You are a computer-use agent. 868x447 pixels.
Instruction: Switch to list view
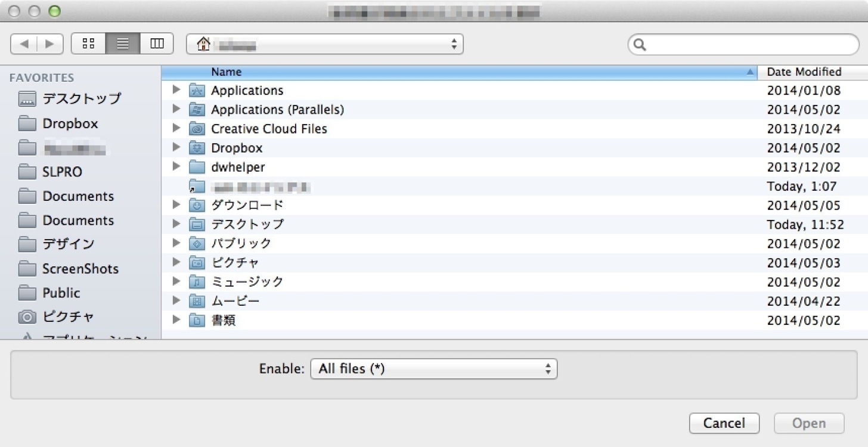pos(123,44)
